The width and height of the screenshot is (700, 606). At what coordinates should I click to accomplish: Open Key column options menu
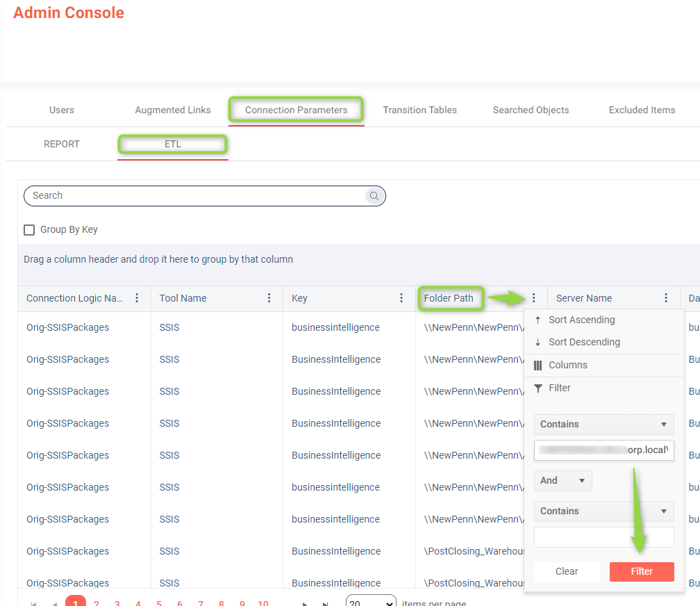pyautogui.click(x=401, y=298)
